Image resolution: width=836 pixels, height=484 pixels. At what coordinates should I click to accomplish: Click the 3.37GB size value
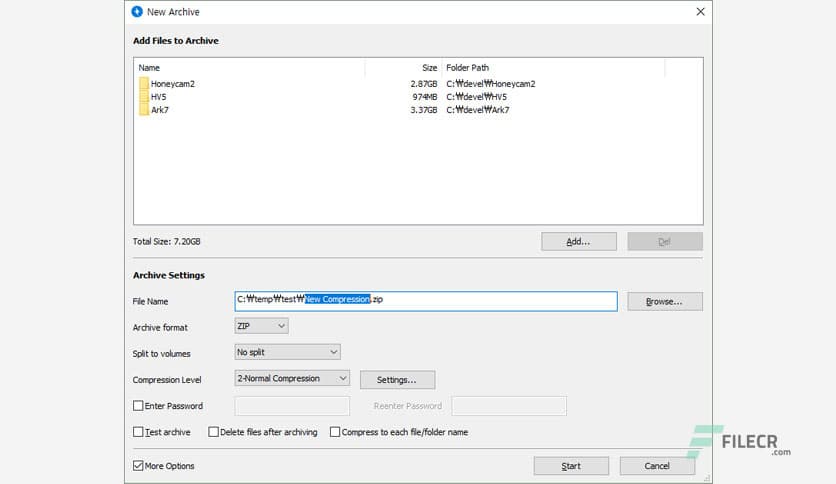424,110
